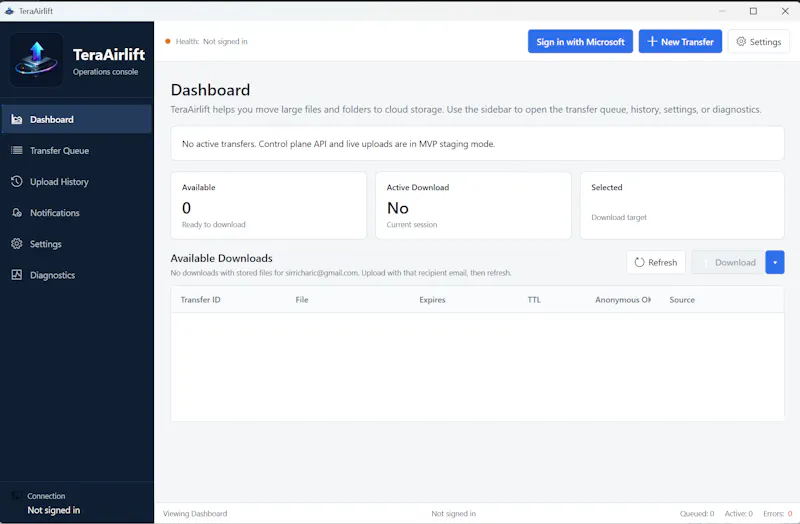
Task: Click the 'Operations console' subtitle
Action: 105,72
